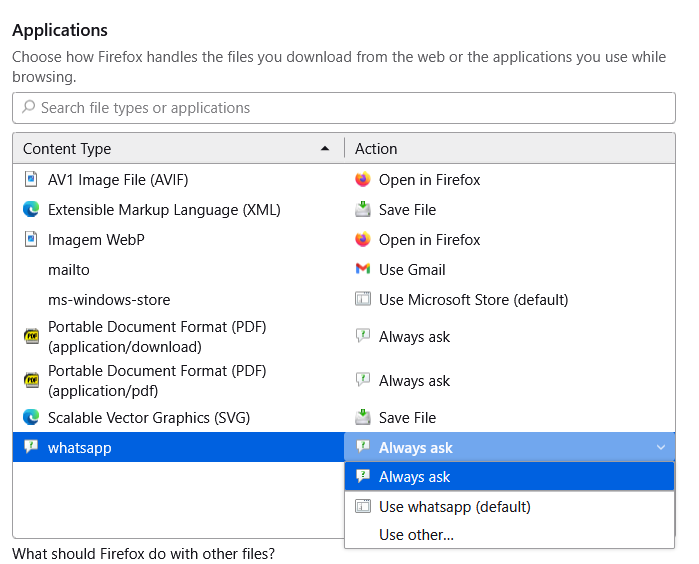
Task: Click the Microsoft Store window icon
Action: pos(363,299)
